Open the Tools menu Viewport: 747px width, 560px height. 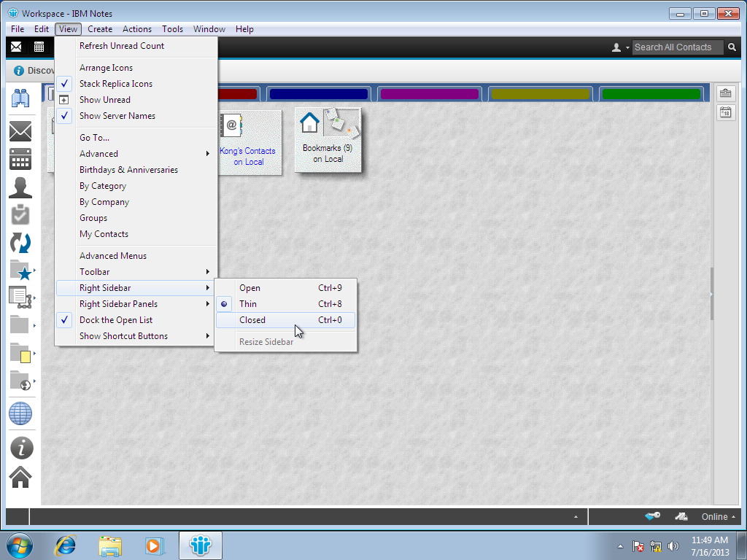coord(172,29)
